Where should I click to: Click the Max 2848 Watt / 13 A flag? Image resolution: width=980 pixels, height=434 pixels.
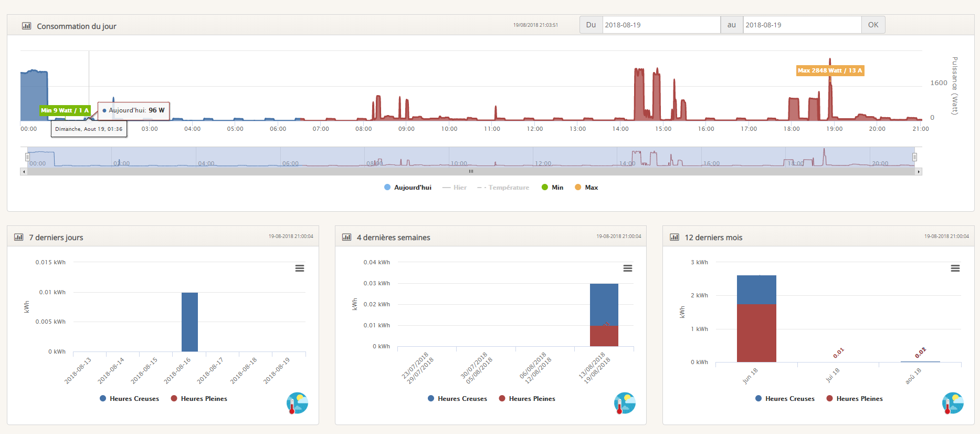(830, 70)
